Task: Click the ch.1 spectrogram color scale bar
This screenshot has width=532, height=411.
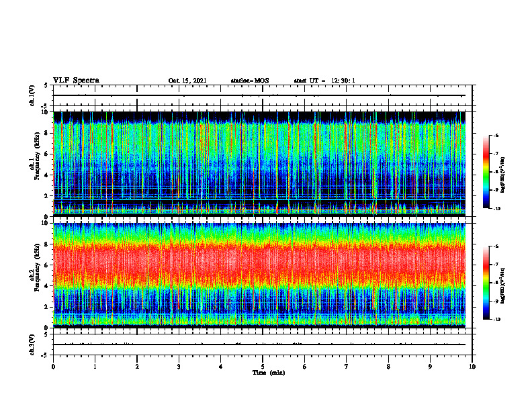Action: 486,172
